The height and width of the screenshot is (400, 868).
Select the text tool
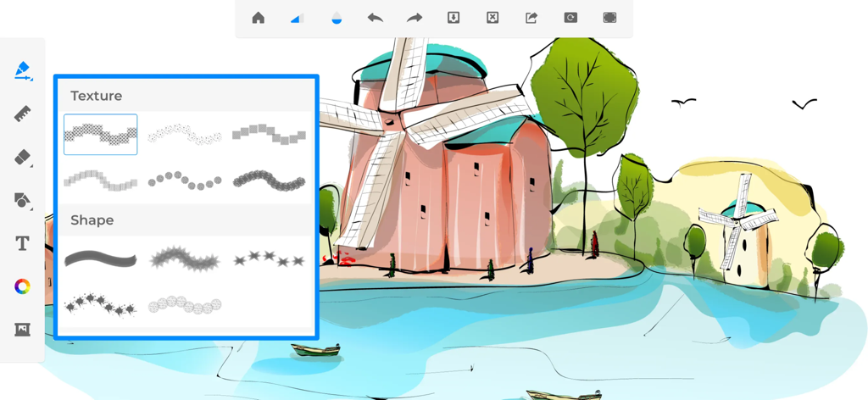coord(22,243)
